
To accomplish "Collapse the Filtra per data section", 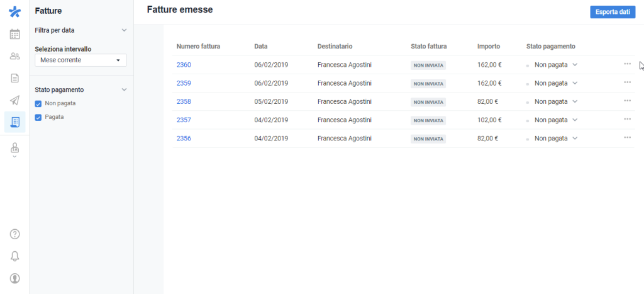I will (124, 30).
